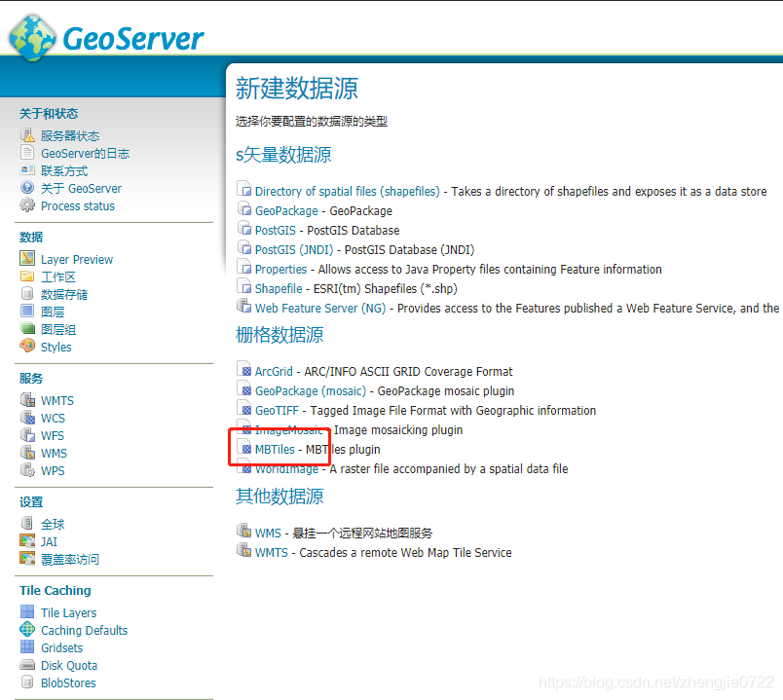This screenshot has width=783, height=700.
Task: Click the 数据存储 database icon
Action: point(27,294)
